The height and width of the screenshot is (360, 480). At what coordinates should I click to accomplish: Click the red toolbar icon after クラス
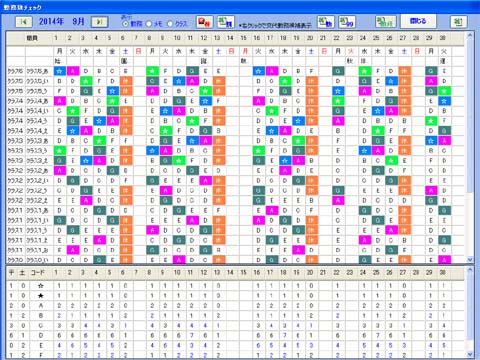204,22
